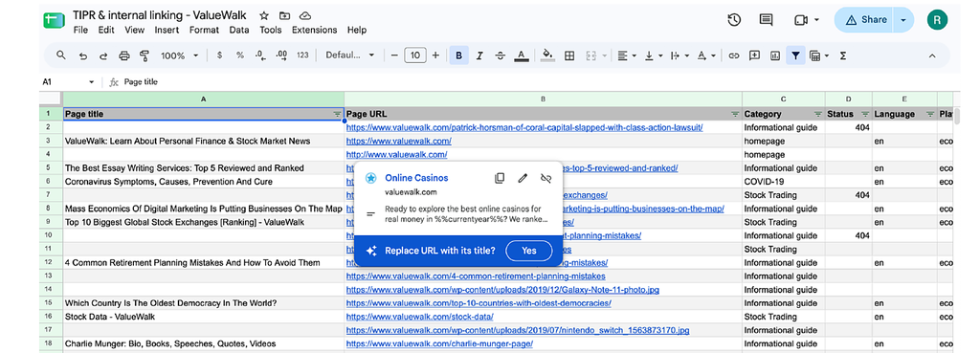Select the paint format tool
Image resolution: width=980 pixels, height=353 pixels.
145,55
